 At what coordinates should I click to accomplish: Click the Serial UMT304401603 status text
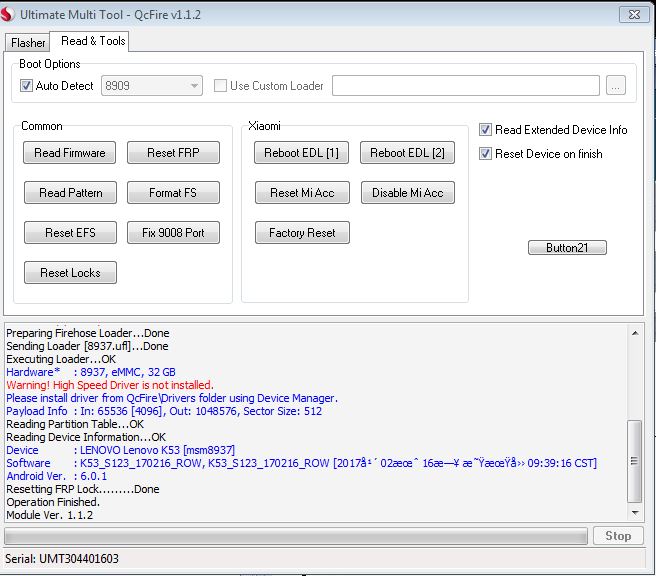click(x=62, y=559)
